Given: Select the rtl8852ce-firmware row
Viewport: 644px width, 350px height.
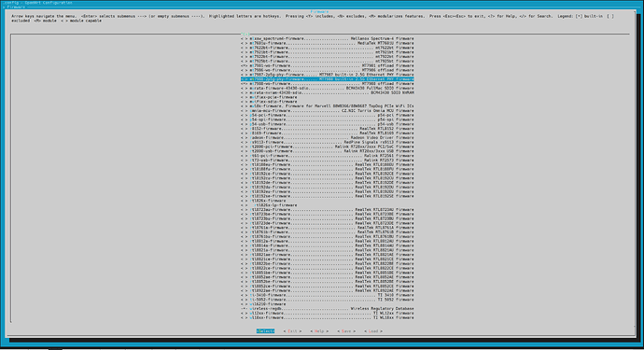Looking at the screenshot, I should 328,287.
